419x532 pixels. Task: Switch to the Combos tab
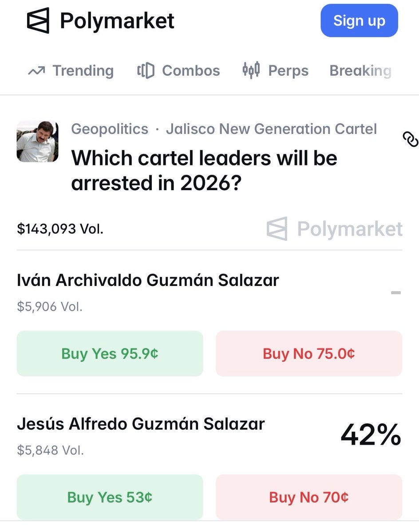[178, 70]
